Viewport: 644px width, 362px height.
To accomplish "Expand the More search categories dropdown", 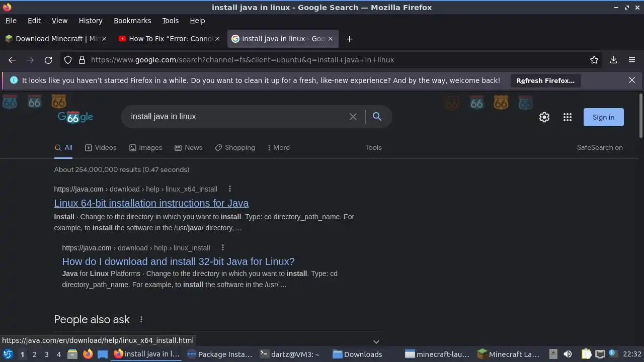I will tap(278, 147).
